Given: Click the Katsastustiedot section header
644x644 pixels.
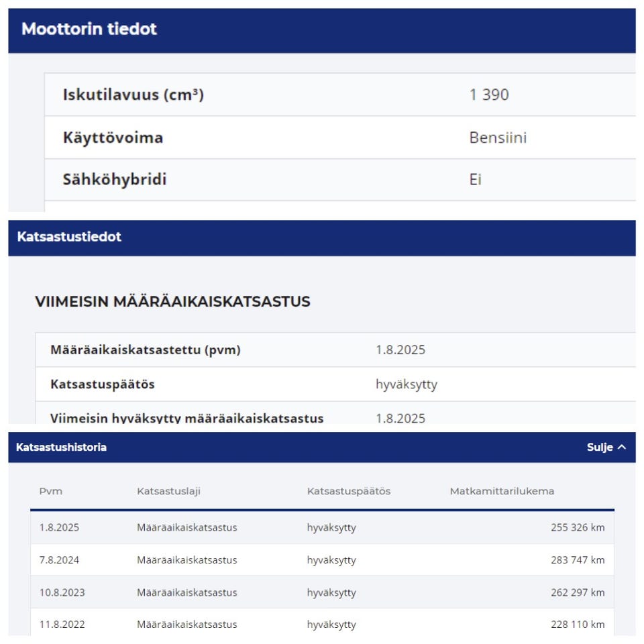Looking at the screenshot, I should (x=70, y=237).
